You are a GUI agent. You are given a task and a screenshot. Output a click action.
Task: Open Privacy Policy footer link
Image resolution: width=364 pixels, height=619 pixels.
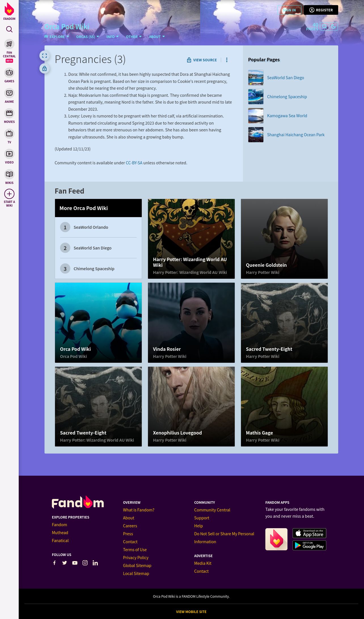tap(136, 558)
